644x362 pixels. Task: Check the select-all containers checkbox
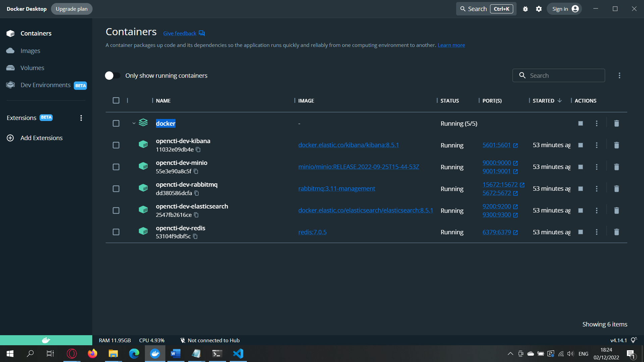(x=116, y=101)
